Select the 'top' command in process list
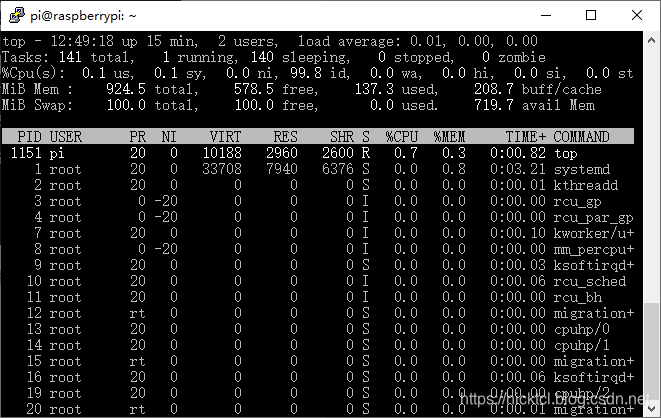The height and width of the screenshot is (418, 661). coord(565,153)
